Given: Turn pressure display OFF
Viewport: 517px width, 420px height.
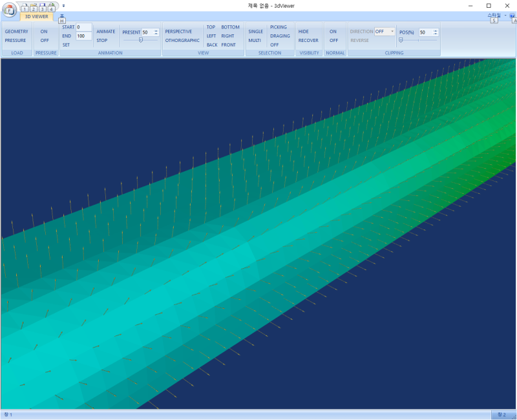Looking at the screenshot, I should 45,40.
